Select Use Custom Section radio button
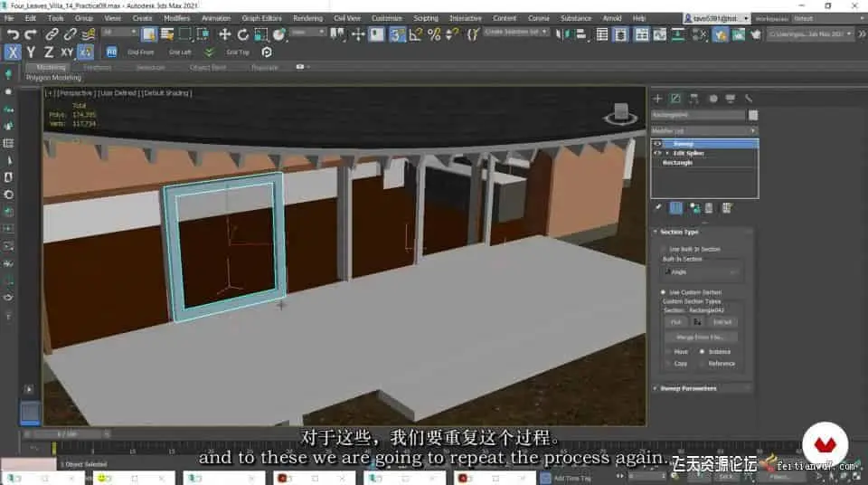 coord(663,292)
